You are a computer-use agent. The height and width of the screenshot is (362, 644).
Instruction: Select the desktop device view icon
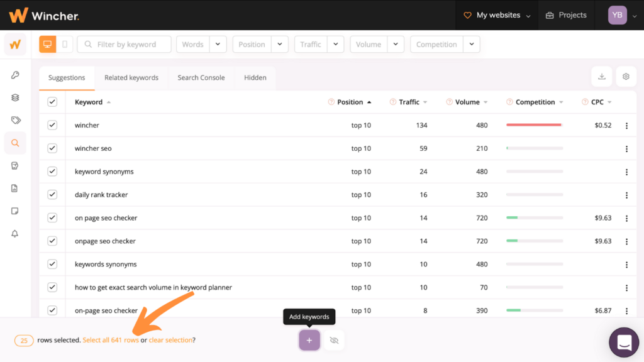pyautogui.click(x=48, y=45)
